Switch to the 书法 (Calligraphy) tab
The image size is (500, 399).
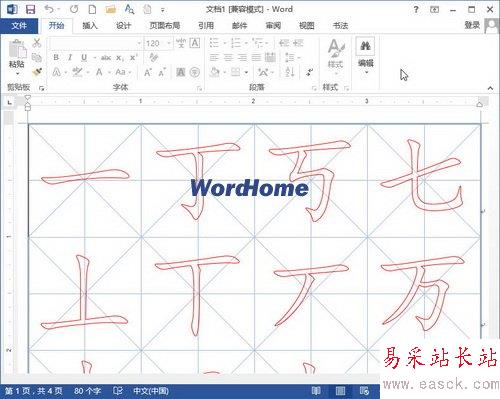coord(340,26)
